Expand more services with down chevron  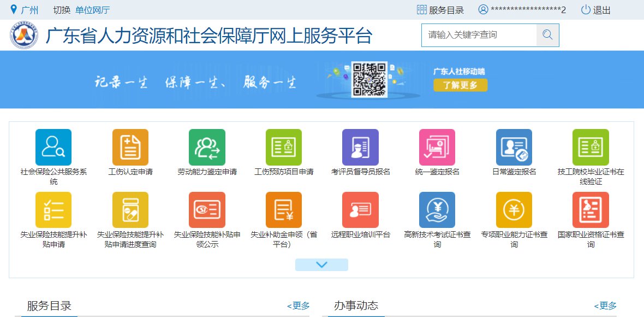(x=321, y=265)
